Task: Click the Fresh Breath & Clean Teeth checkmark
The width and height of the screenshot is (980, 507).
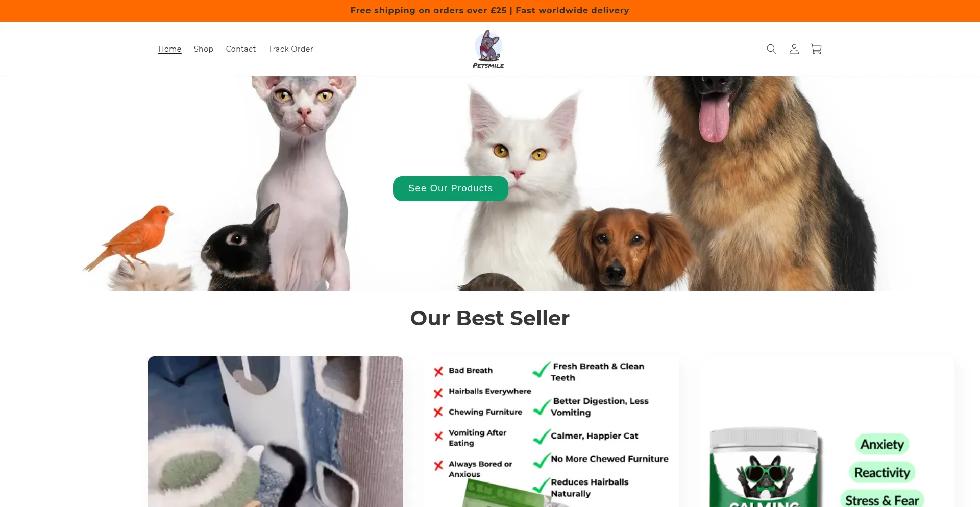Action: (541, 370)
